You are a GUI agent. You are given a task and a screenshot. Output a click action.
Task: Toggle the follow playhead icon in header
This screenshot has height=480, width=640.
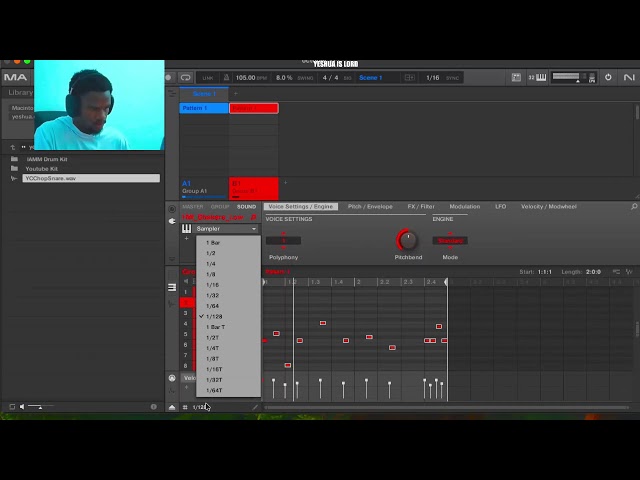409,78
